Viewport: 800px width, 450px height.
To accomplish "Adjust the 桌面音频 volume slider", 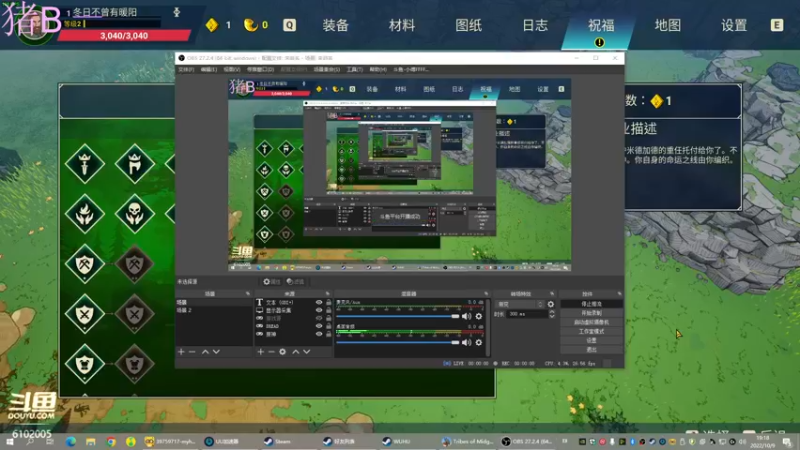I will click(x=397, y=342).
